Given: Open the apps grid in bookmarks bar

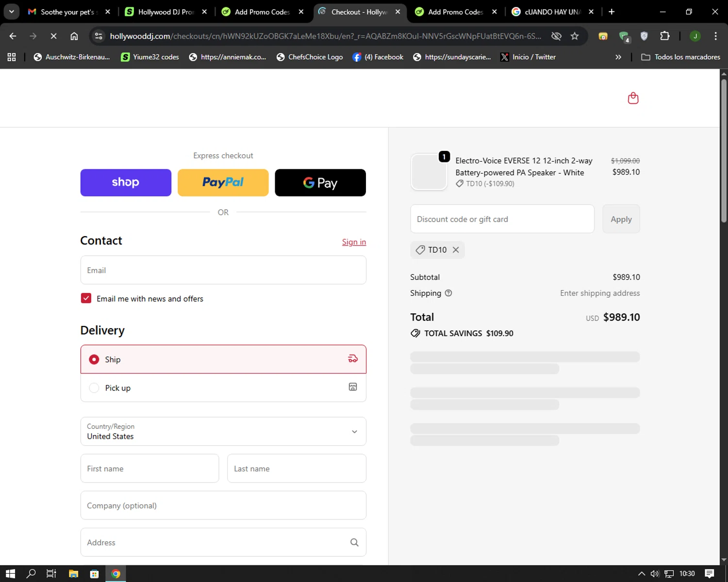Looking at the screenshot, I should point(12,57).
